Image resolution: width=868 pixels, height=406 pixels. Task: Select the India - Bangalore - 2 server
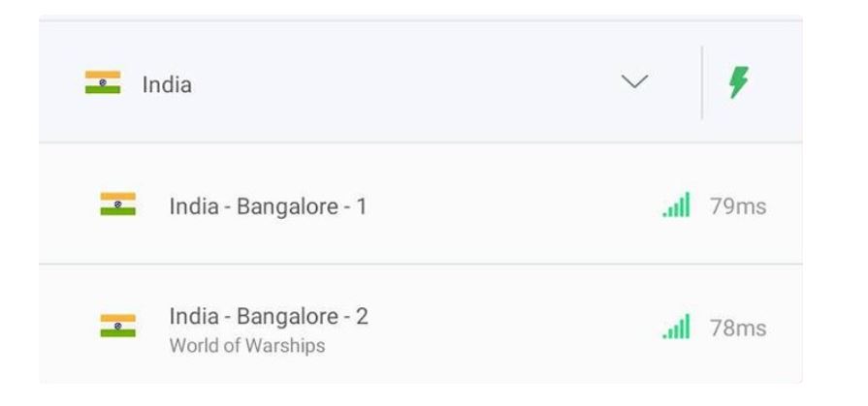[269, 316]
